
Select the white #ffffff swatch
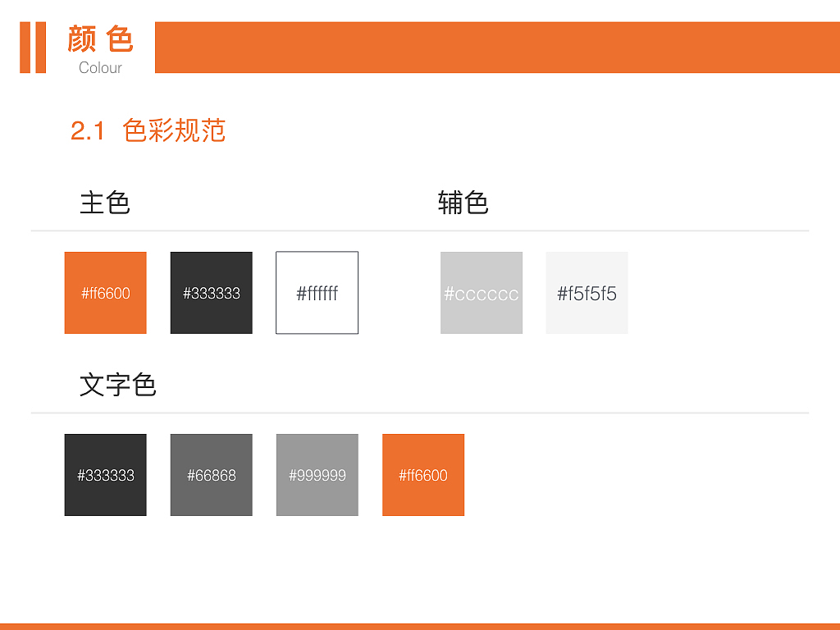pos(317,293)
